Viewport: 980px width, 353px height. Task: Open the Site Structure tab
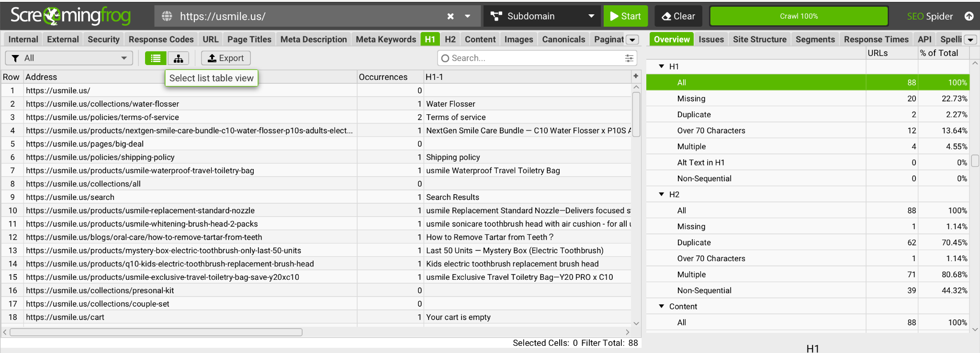[x=759, y=39]
